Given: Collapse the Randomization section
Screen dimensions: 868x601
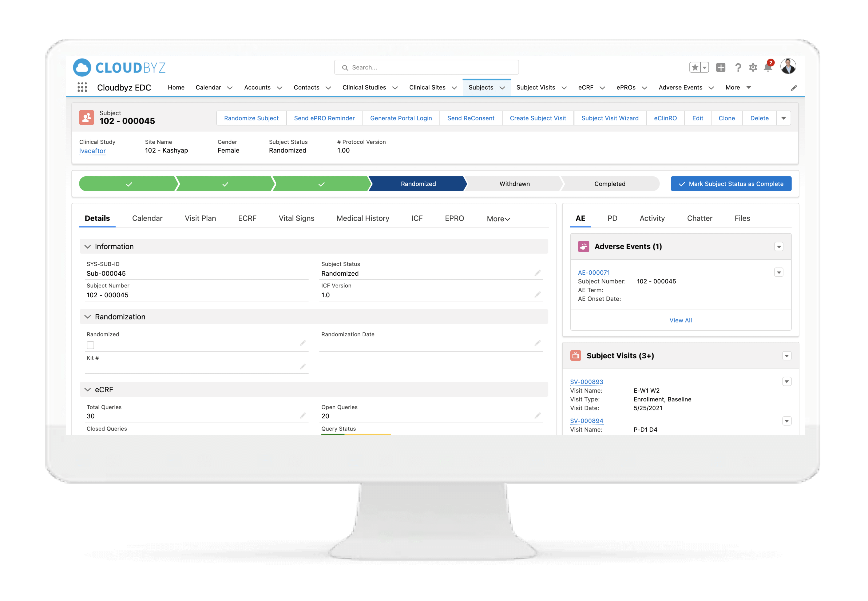Looking at the screenshot, I should point(88,317).
